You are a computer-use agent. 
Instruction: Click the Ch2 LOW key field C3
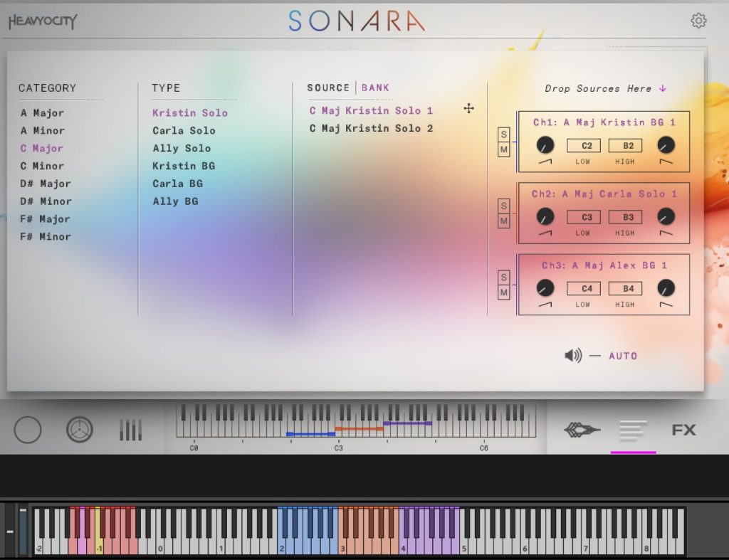tap(587, 217)
